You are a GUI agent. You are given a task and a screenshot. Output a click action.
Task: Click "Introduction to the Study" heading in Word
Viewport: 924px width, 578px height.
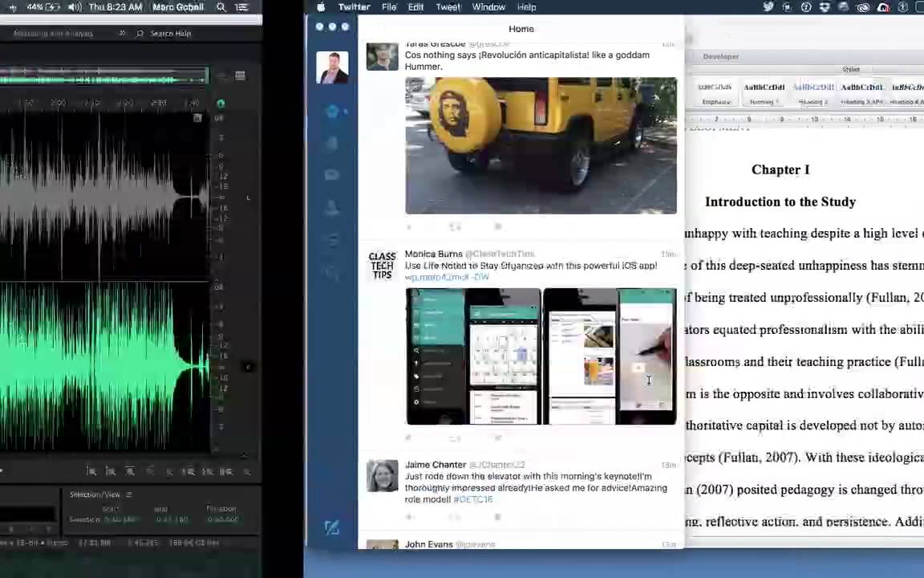click(x=780, y=201)
